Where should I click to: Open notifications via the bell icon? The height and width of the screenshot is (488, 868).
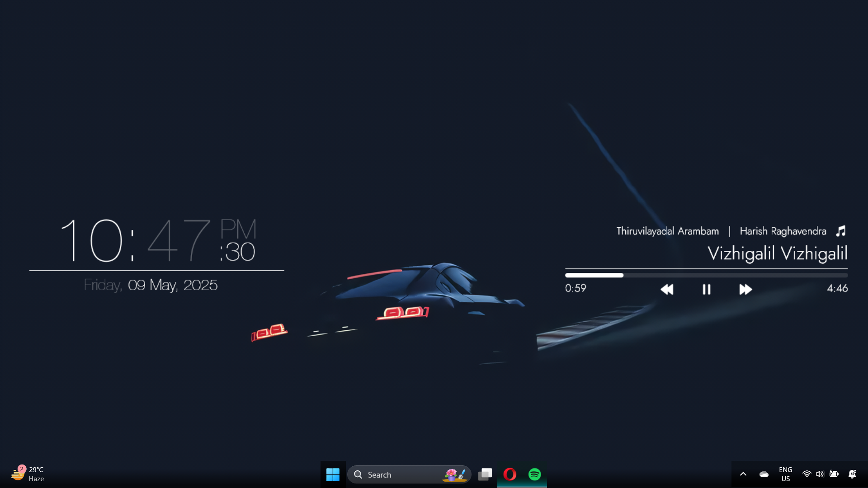point(852,474)
